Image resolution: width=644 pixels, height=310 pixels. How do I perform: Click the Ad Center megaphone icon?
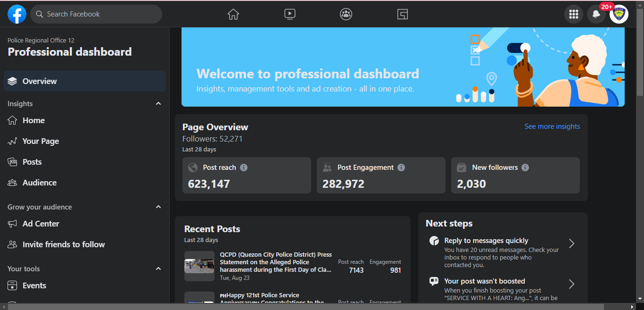(x=13, y=224)
